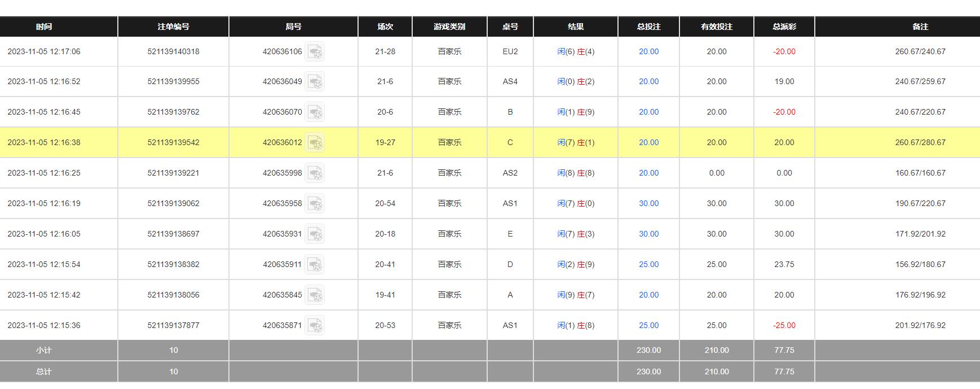Open blue 20.00 bet for table AS2 row

[x=648, y=173]
